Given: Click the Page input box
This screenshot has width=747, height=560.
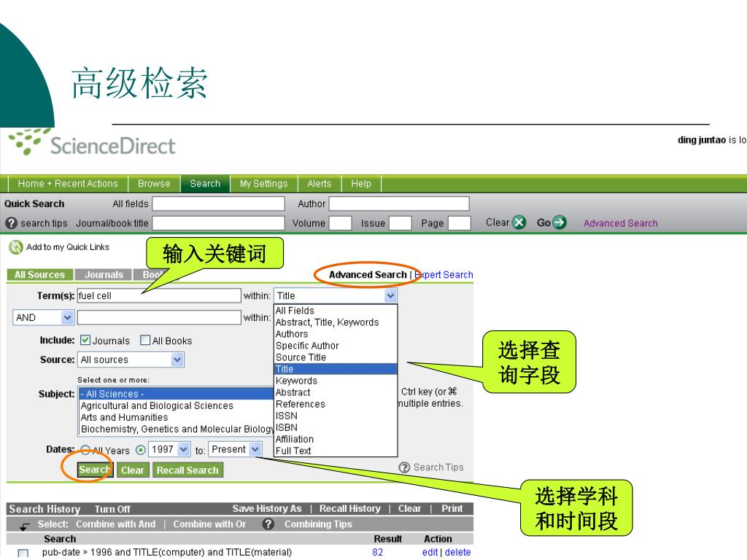Looking at the screenshot, I should click(460, 223).
